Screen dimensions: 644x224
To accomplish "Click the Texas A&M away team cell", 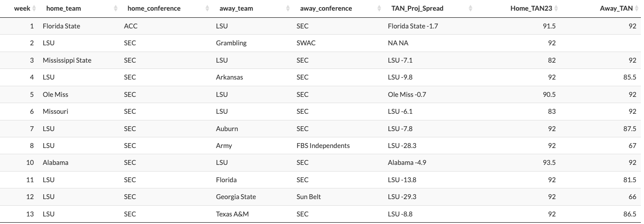I will (232, 214).
